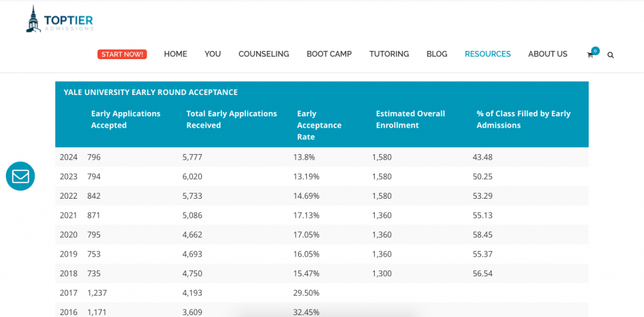Image resolution: width=644 pixels, height=317 pixels.
Task: Select the 2023 year cell
Action: 69,177
